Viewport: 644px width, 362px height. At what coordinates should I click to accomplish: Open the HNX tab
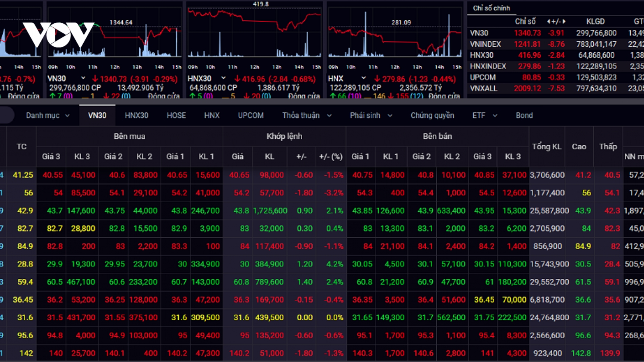[x=212, y=115]
